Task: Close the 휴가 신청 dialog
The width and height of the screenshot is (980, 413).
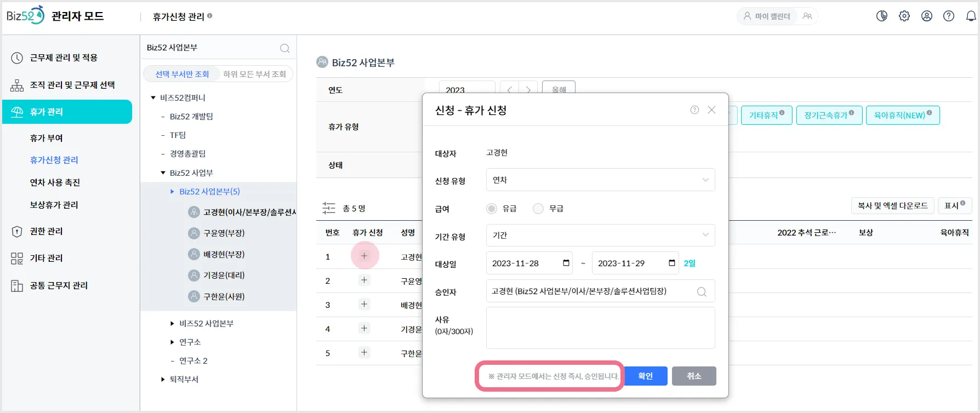Action: click(711, 110)
